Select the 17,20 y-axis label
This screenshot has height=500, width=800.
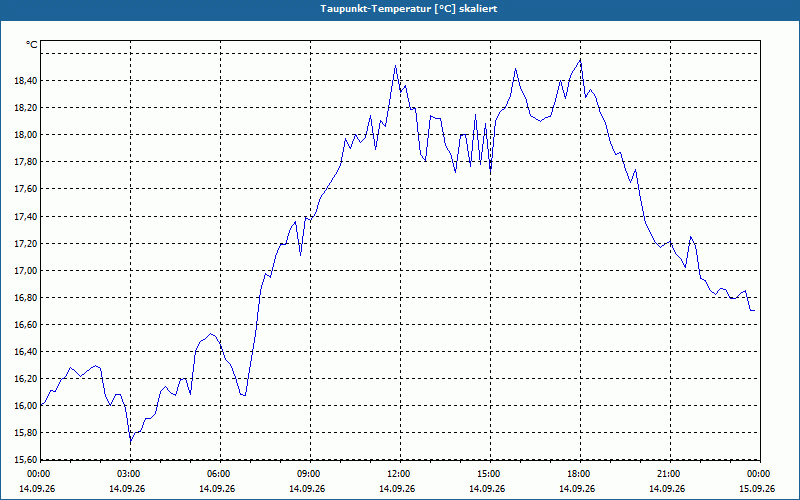click(27, 244)
